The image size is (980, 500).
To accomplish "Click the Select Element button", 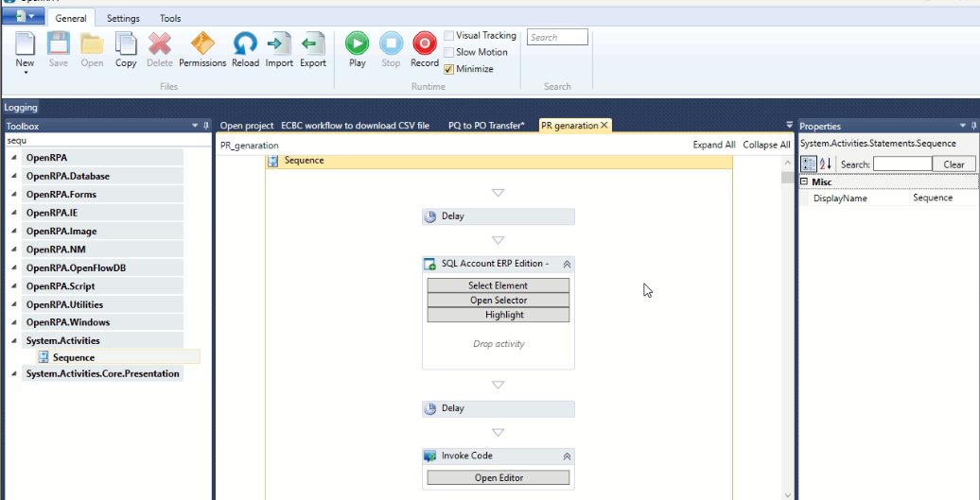I will click(x=499, y=285).
